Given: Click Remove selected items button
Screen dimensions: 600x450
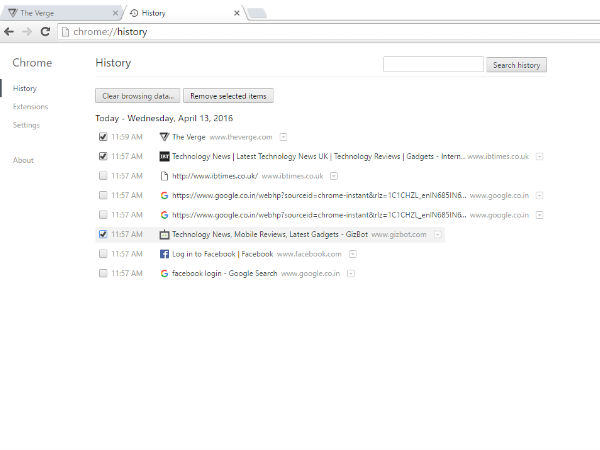Looking at the screenshot, I should [x=229, y=96].
